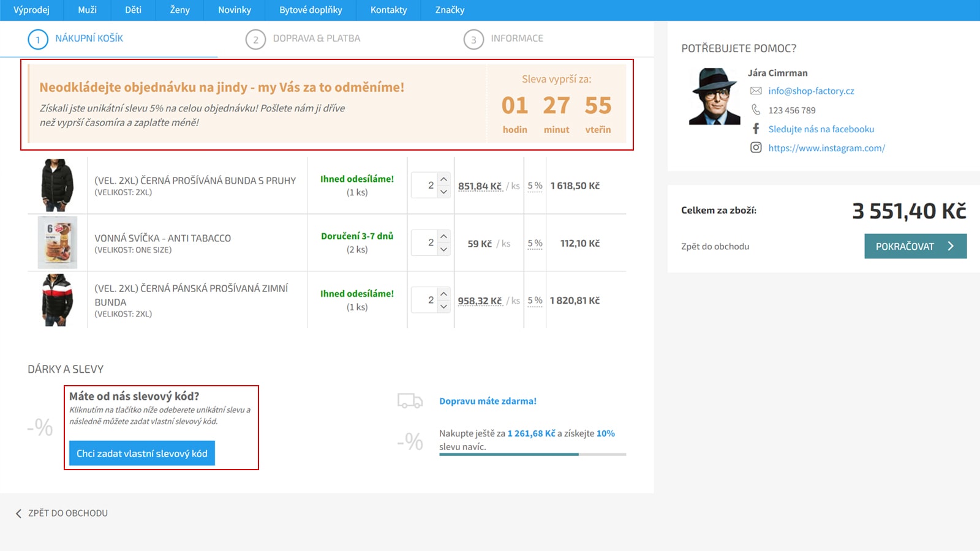Click the discount progress bar

[532, 454]
